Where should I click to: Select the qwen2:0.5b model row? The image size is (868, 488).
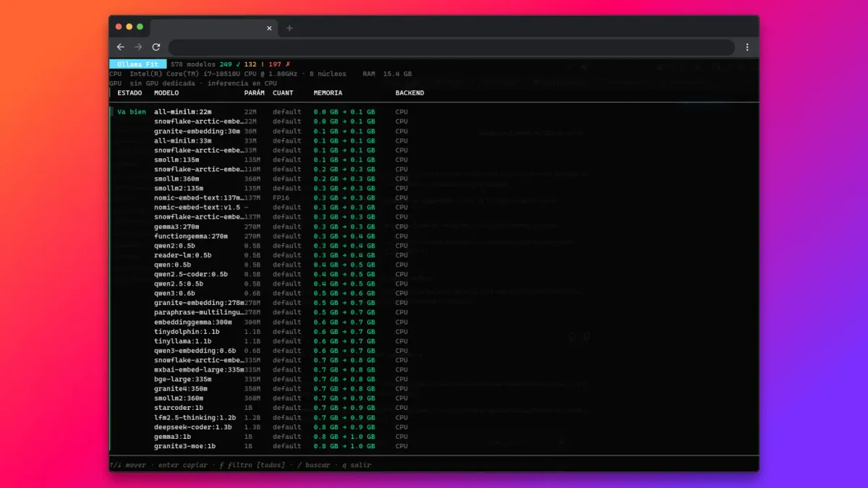(282, 245)
